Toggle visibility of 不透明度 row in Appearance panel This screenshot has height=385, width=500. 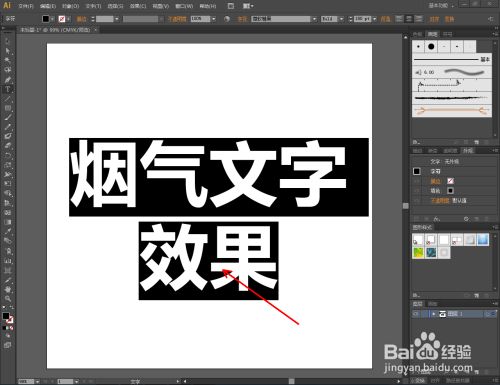416,201
